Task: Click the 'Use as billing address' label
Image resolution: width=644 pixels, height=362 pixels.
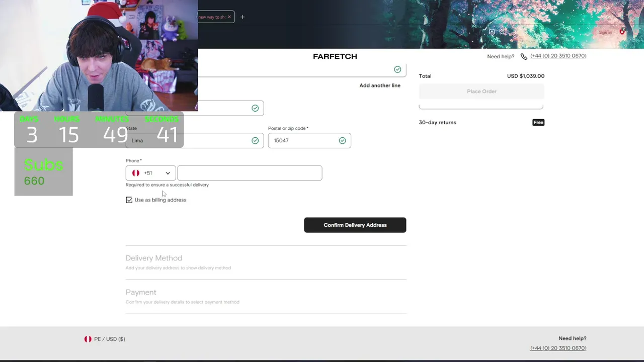Action: point(160,200)
